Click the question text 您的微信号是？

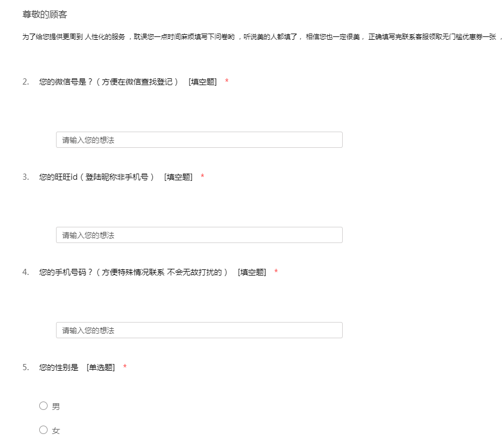click(109, 82)
